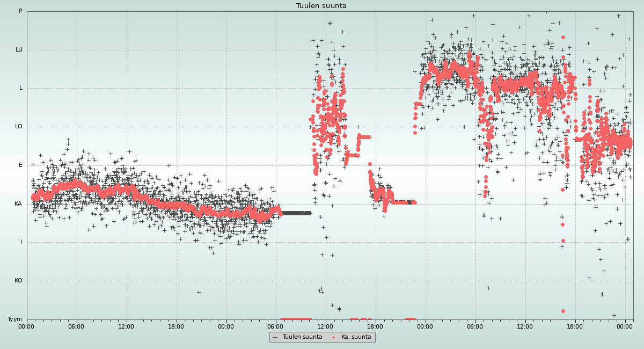
Task: Select the I direction axis label
Action: [x=21, y=242]
